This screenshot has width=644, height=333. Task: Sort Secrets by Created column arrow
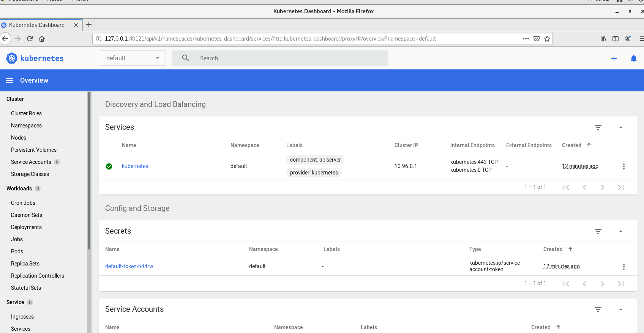570,249
